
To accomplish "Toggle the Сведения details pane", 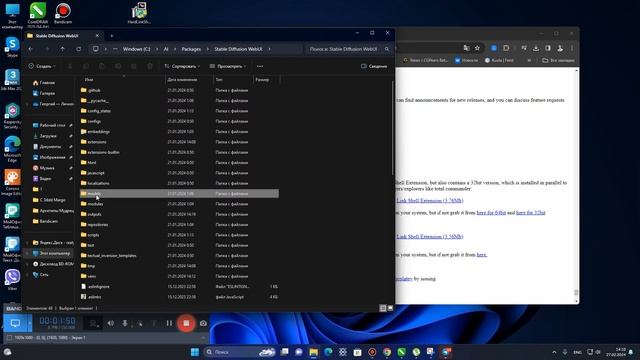I will click(x=374, y=66).
